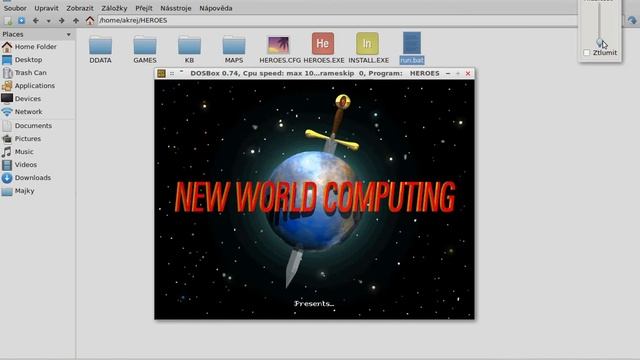Click the home folder toolbar icon

(90, 20)
